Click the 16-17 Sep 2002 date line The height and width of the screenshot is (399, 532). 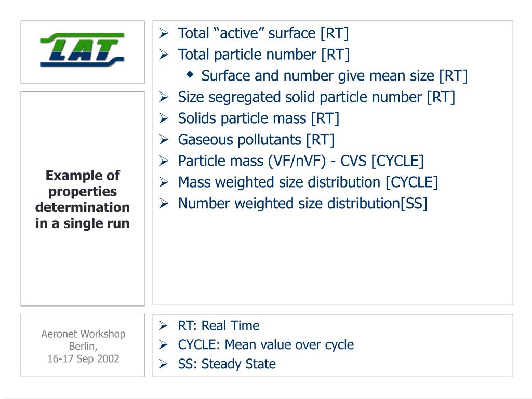pyautogui.click(x=83, y=358)
